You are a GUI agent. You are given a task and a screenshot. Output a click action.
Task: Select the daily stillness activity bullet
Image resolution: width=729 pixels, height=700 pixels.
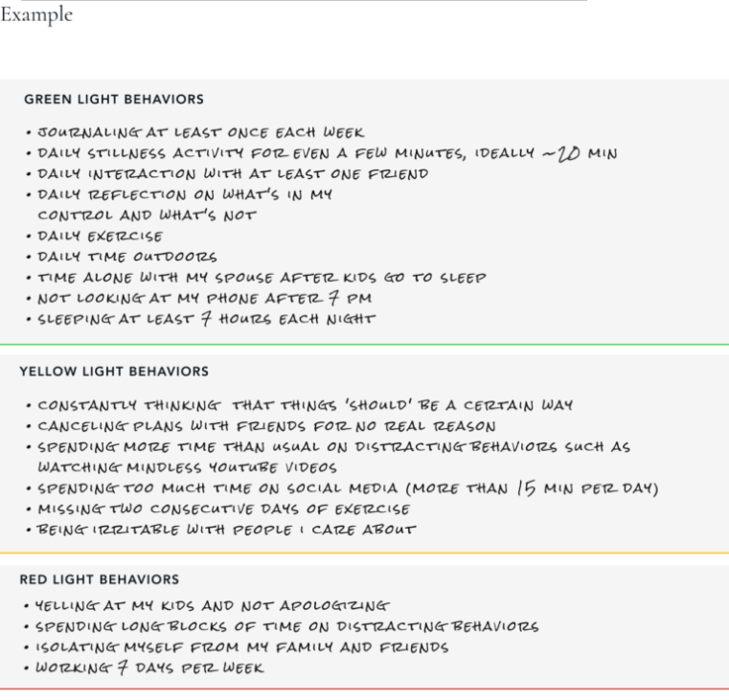pos(326,153)
